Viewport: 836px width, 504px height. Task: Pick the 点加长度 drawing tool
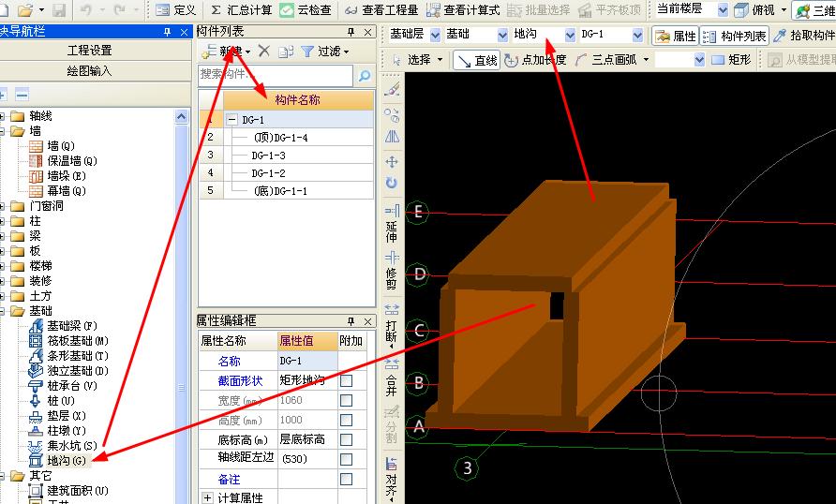[535, 60]
